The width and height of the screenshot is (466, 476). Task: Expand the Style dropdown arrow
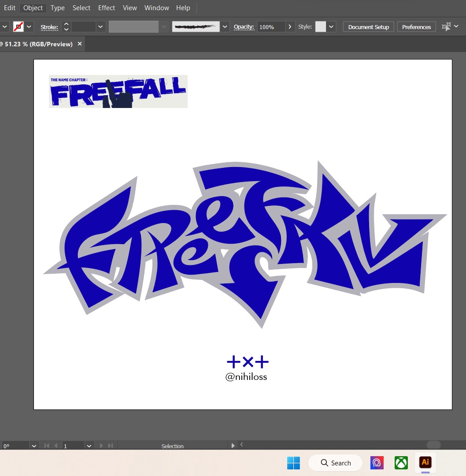coord(331,27)
